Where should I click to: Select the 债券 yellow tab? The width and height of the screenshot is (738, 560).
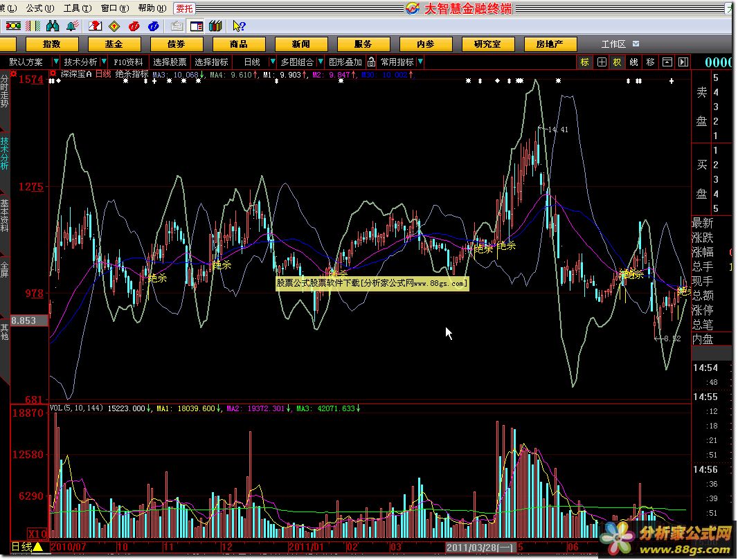[x=177, y=44]
